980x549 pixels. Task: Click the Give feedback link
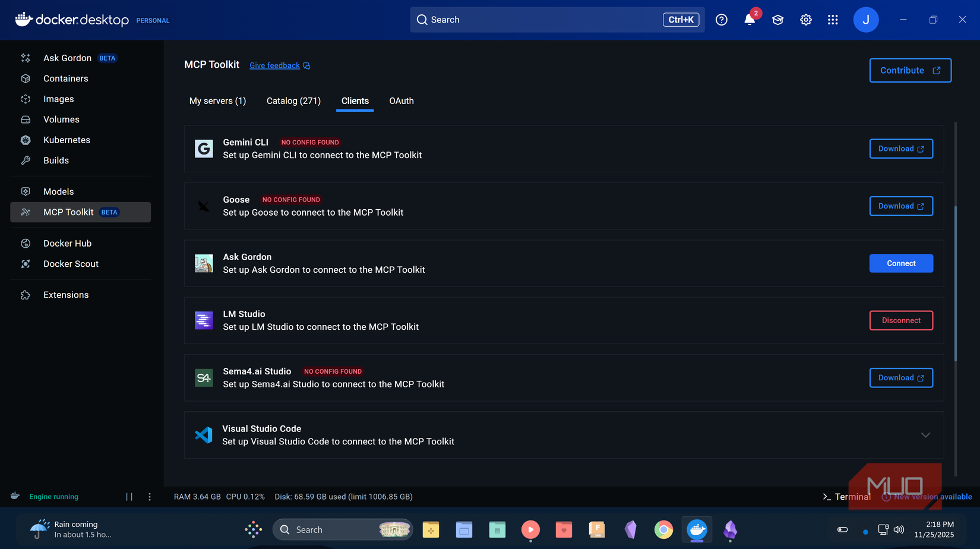[x=280, y=65]
